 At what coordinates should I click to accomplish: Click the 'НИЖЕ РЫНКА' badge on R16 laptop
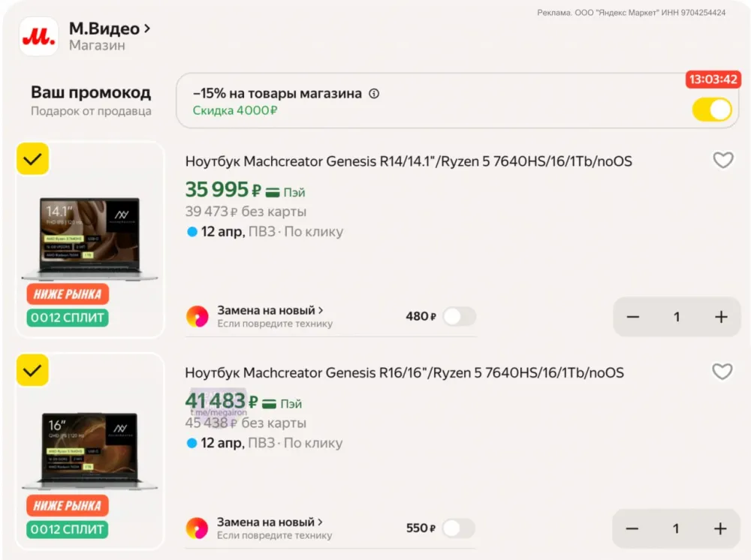click(68, 505)
